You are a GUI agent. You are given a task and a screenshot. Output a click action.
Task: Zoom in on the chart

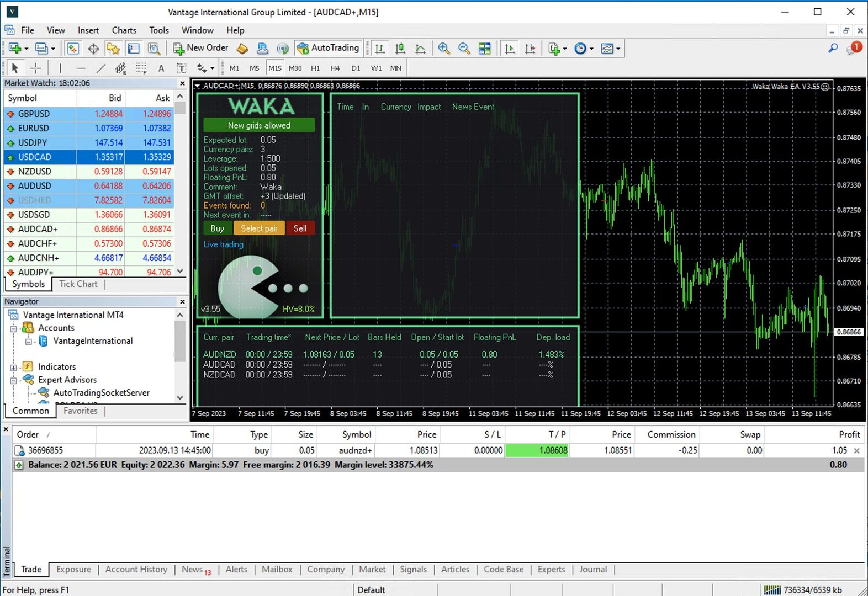[x=444, y=49]
